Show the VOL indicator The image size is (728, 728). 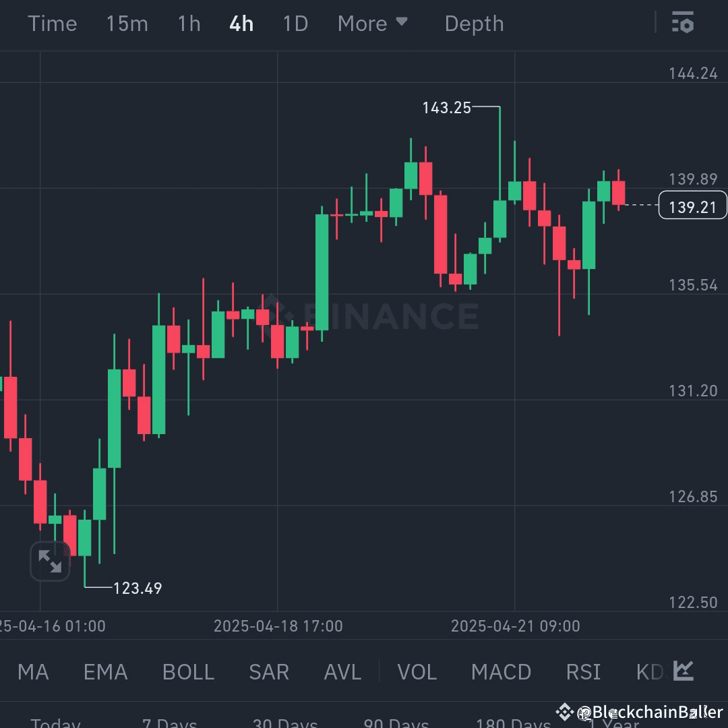(417, 671)
